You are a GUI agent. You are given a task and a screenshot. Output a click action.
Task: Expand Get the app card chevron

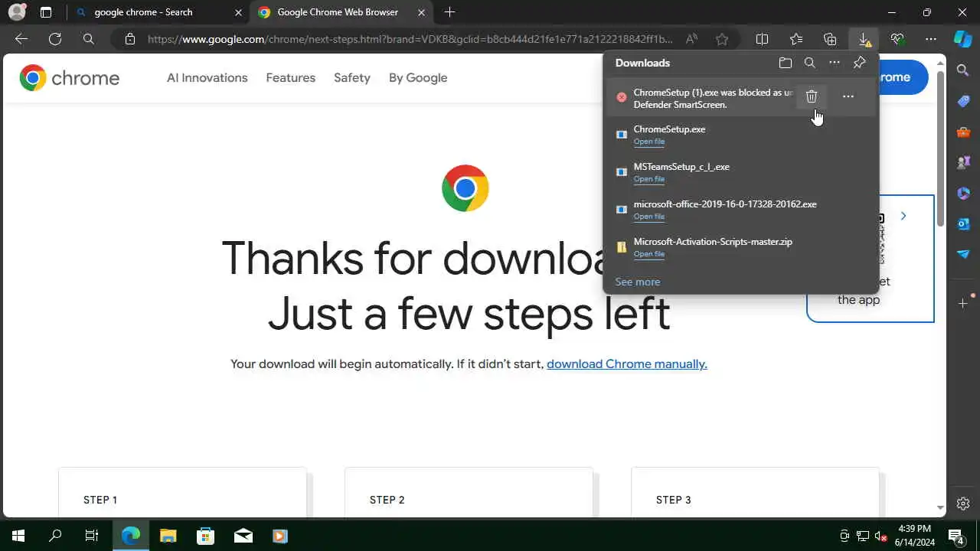pyautogui.click(x=903, y=217)
